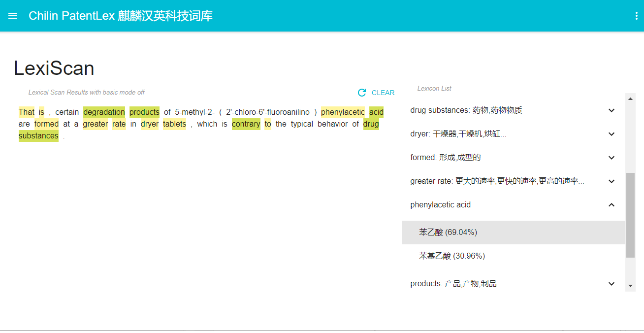644x333 pixels.
Task: Open the hamburger navigation menu
Action: tap(13, 16)
